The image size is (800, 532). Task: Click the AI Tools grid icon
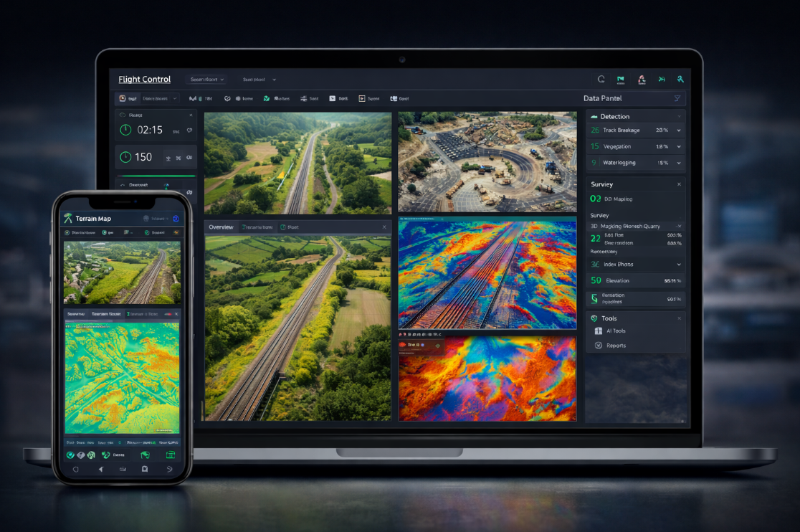599,331
